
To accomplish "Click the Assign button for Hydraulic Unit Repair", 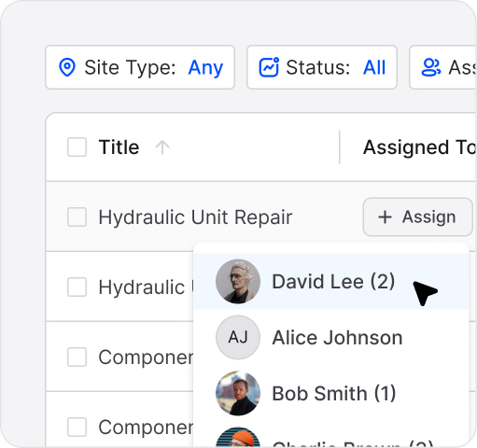I will click(417, 217).
